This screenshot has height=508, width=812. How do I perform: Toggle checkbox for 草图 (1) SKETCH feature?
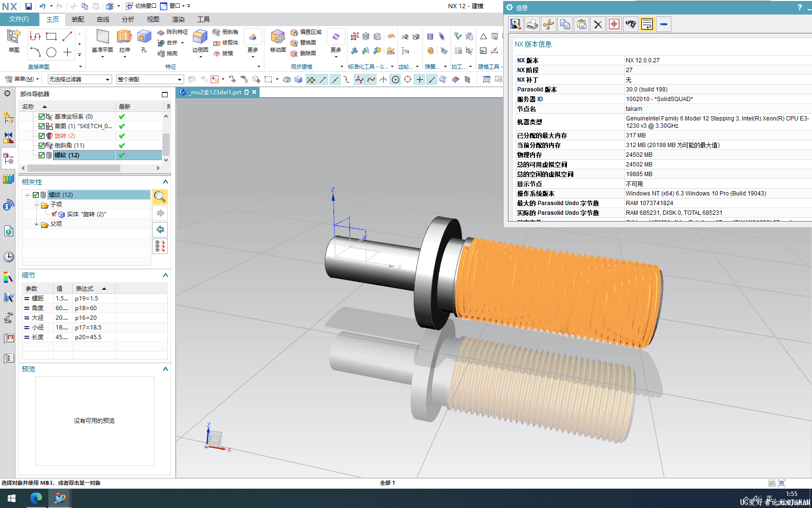[x=42, y=126]
